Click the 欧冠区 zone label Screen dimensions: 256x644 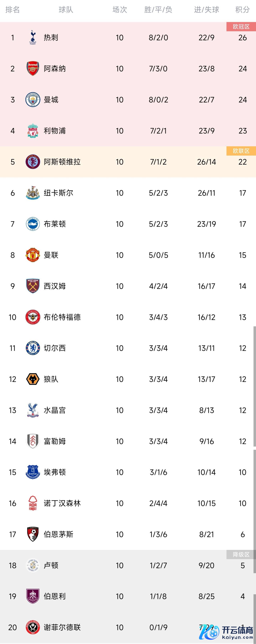coord(241,27)
